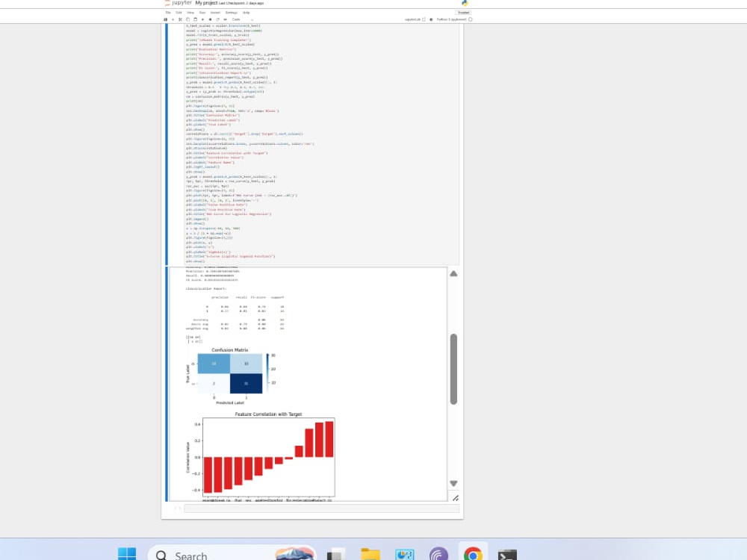Insert a new cell with the plus icon
This screenshot has height=560, width=747.
tap(173, 19)
